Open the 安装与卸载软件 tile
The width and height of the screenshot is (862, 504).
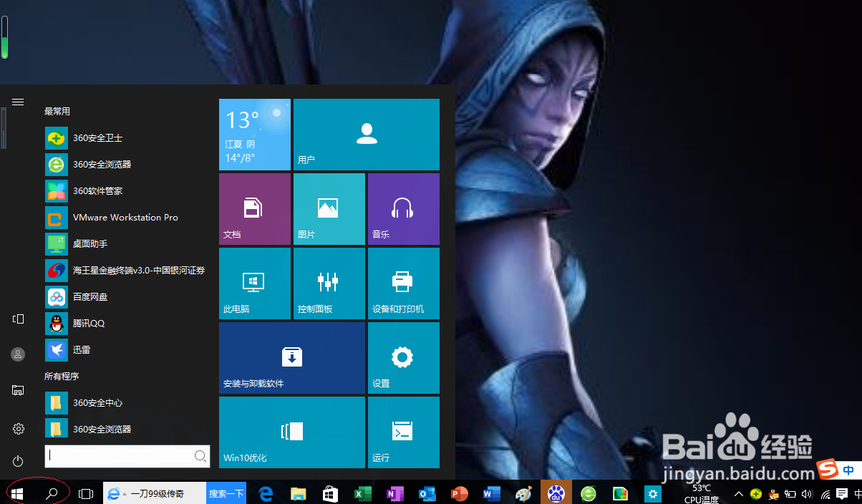coord(292,358)
